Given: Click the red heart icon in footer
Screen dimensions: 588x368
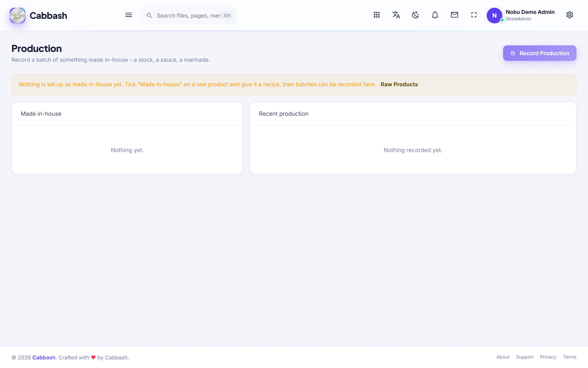Looking at the screenshot, I should click(x=93, y=358).
